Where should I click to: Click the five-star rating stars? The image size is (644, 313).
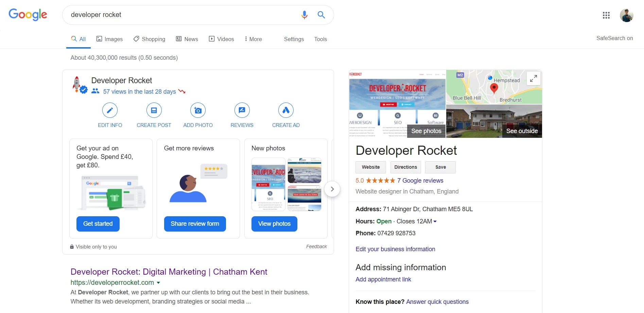(x=380, y=181)
